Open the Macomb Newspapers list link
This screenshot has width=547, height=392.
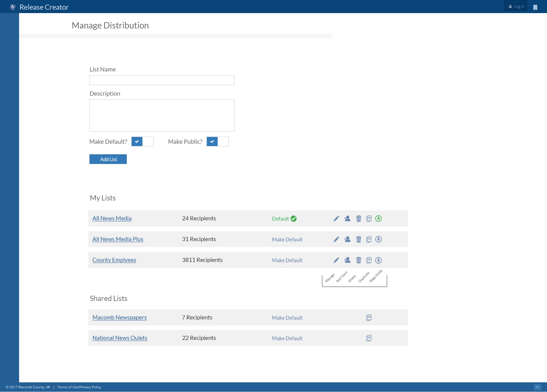(119, 317)
